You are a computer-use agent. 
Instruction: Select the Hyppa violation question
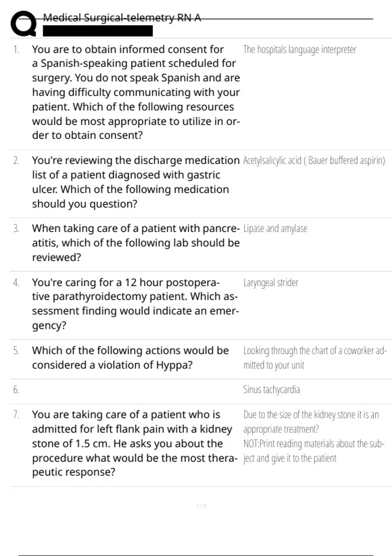point(130,357)
